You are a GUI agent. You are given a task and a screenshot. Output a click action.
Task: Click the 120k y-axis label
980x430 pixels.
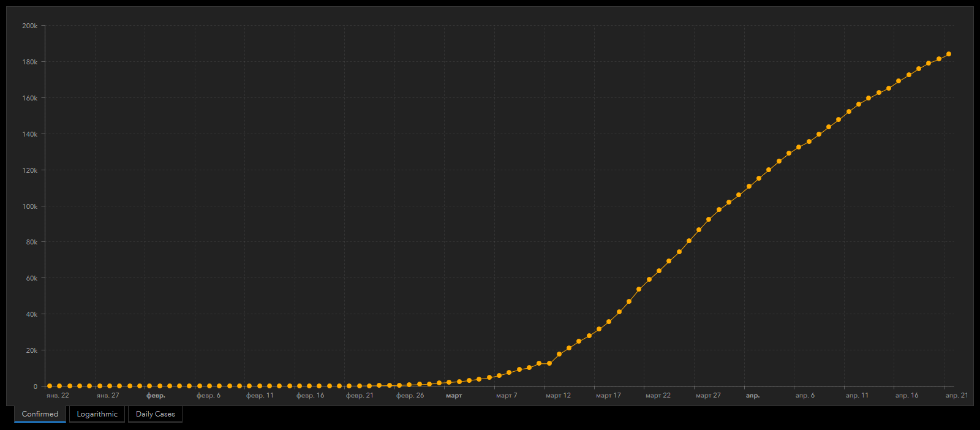[30, 170]
